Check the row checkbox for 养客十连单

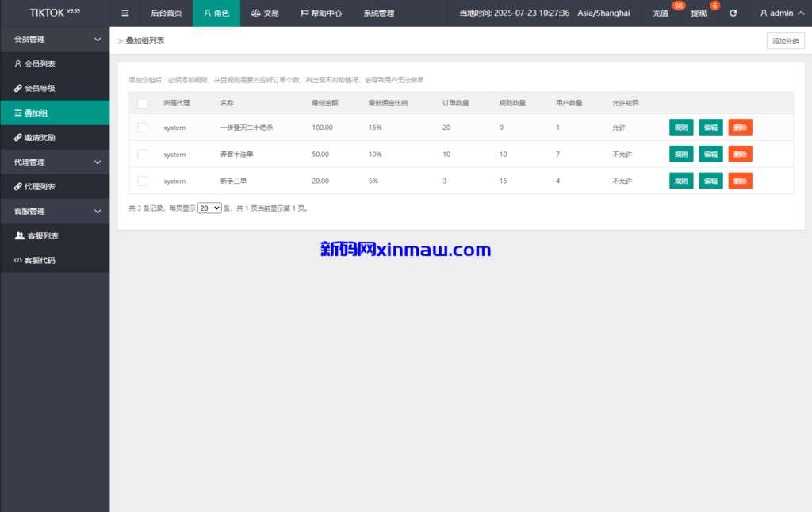tap(142, 154)
